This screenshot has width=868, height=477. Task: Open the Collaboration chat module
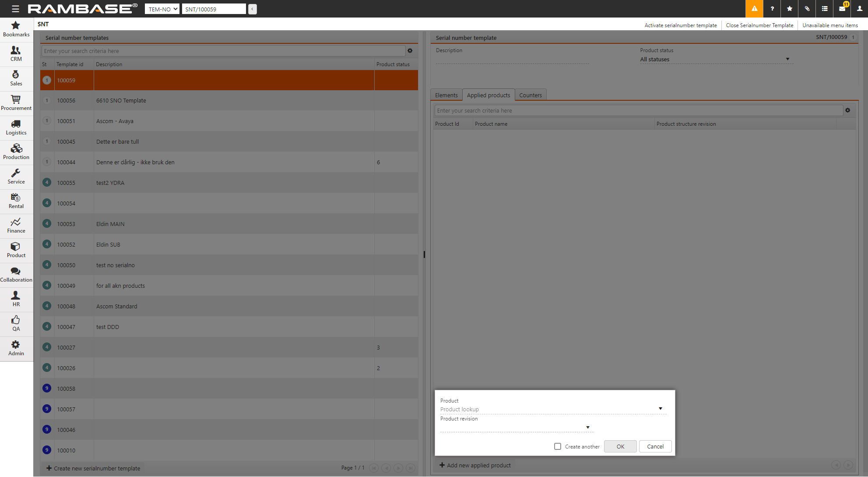pos(16,275)
